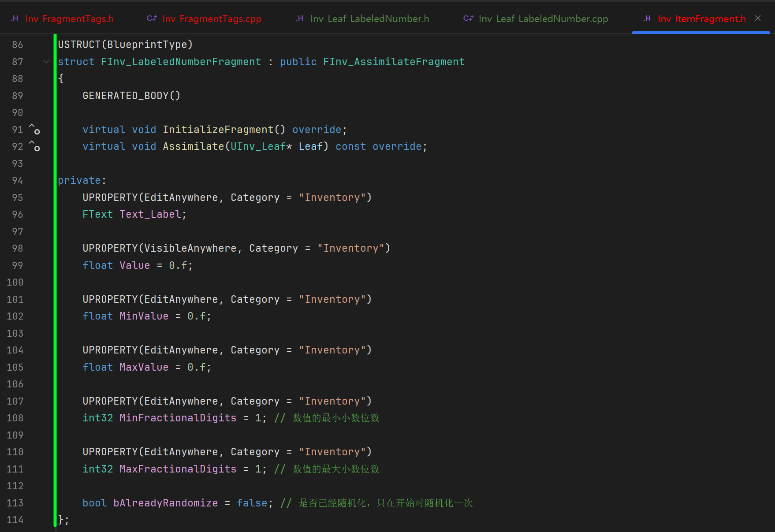This screenshot has height=532, width=775.
Task: Click the EditAnywhere specifier on line 104
Action: pyautogui.click(x=181, y=350)
